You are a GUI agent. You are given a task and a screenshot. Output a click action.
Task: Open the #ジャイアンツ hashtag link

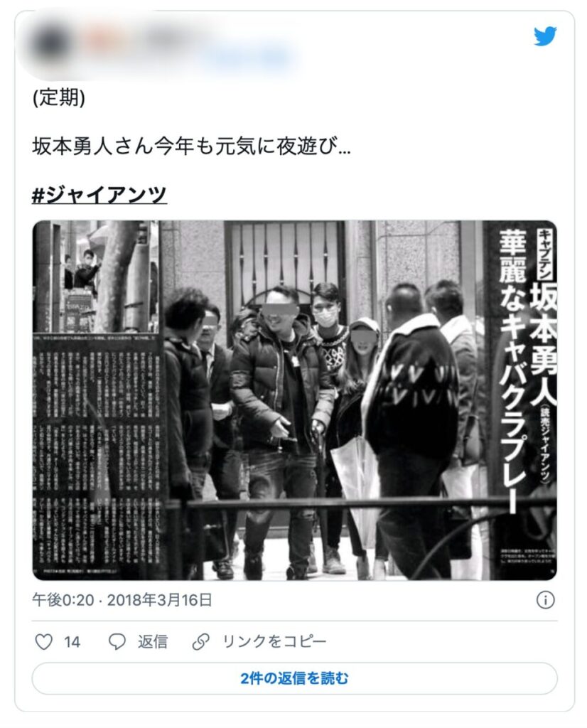(99, 195)
